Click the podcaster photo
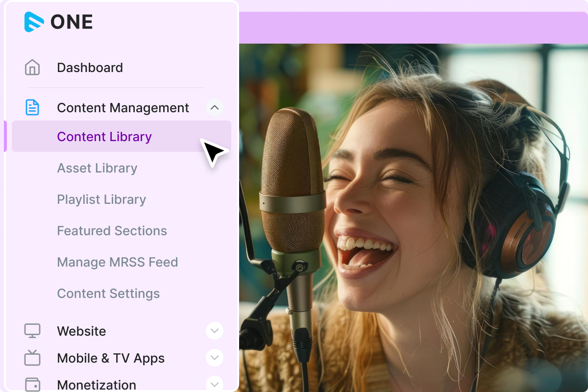Screen dimensions: 588x392 click(x=414, y=218)
